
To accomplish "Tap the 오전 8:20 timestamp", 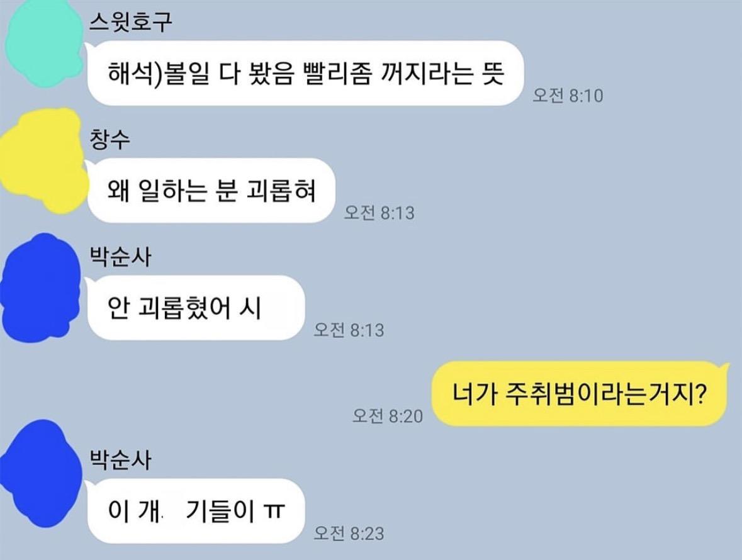I will coord(388,416).
